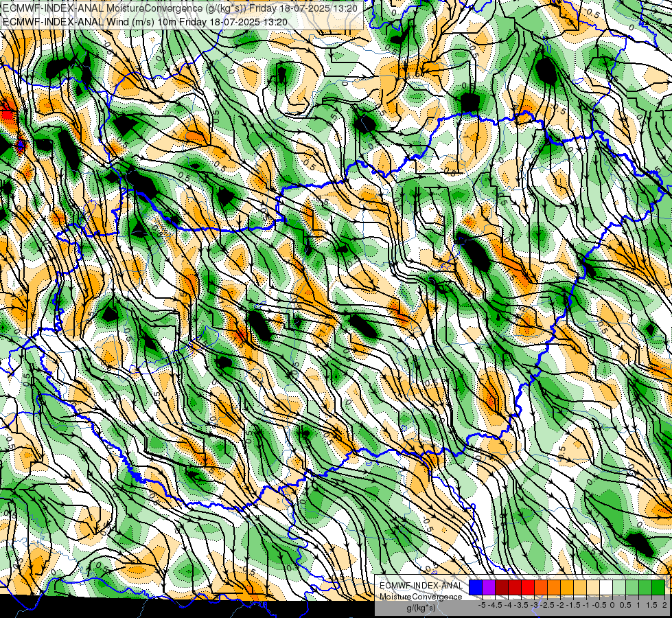Pick the dark maroon legend swatch
The width and height of the screenshot is (672, 618).
[x=502, y=587]
